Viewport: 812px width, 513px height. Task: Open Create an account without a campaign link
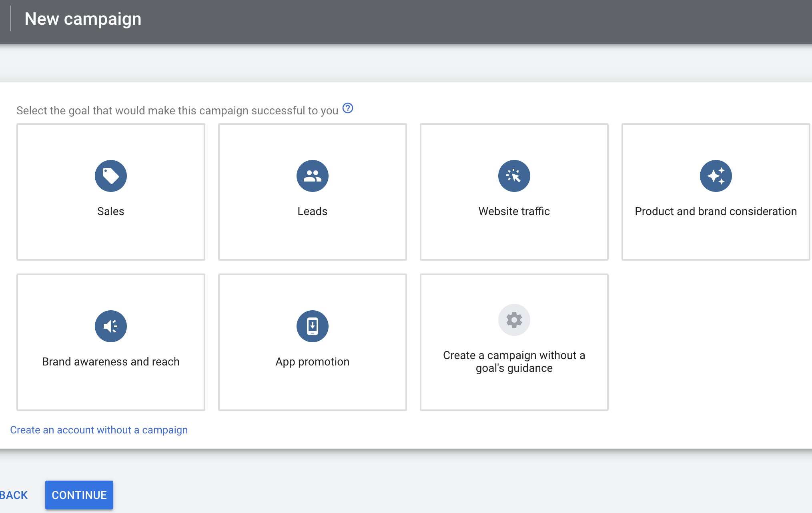[x=99, y=430]
